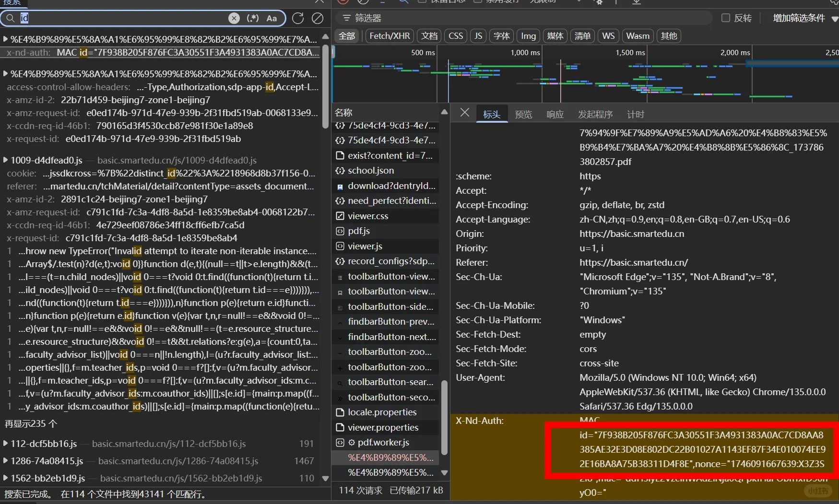Select the download?dentryId request
Screen dimensions: 839x504
pos(386,186)
